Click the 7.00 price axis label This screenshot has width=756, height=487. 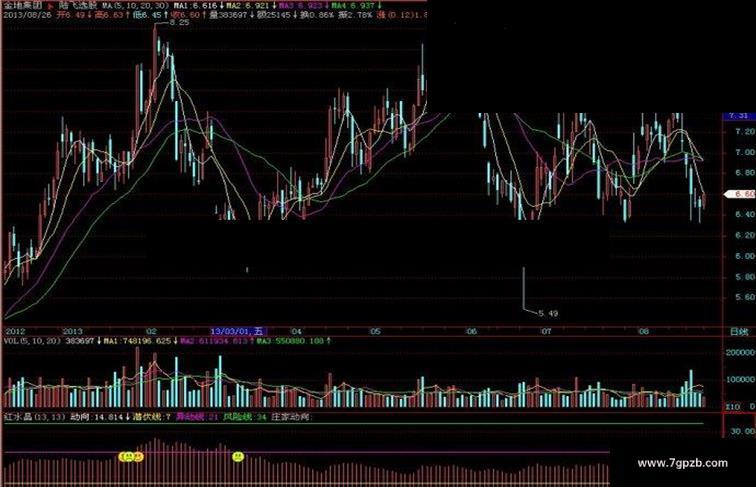coord(745,152)
